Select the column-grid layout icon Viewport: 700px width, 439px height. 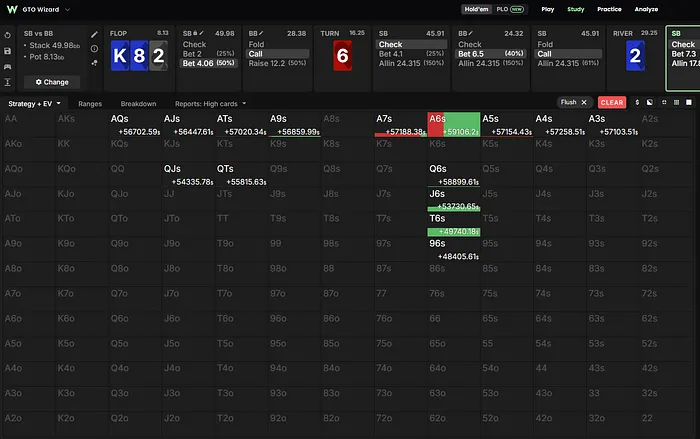click(676, 102)
